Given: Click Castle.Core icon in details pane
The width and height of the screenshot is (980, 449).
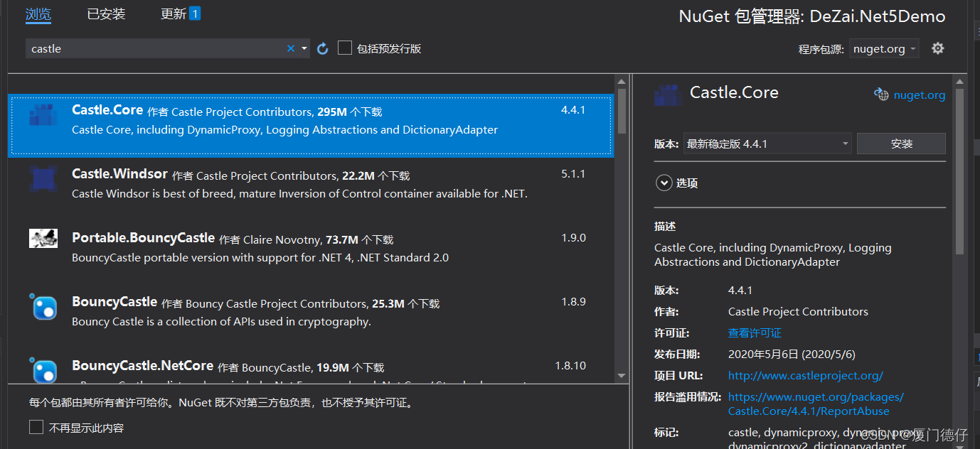Looking at the screenshot, I should (668, 94).
